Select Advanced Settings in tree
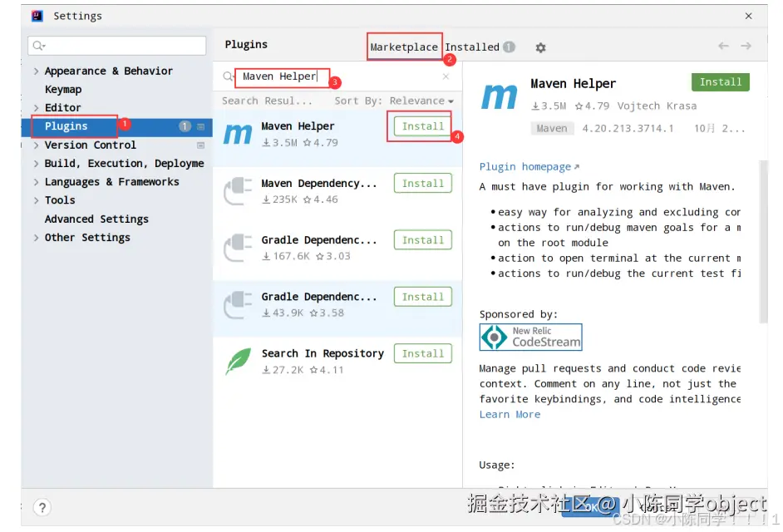Screen dimensions: 783x532 pyautogui.click(x=96, y=219)
